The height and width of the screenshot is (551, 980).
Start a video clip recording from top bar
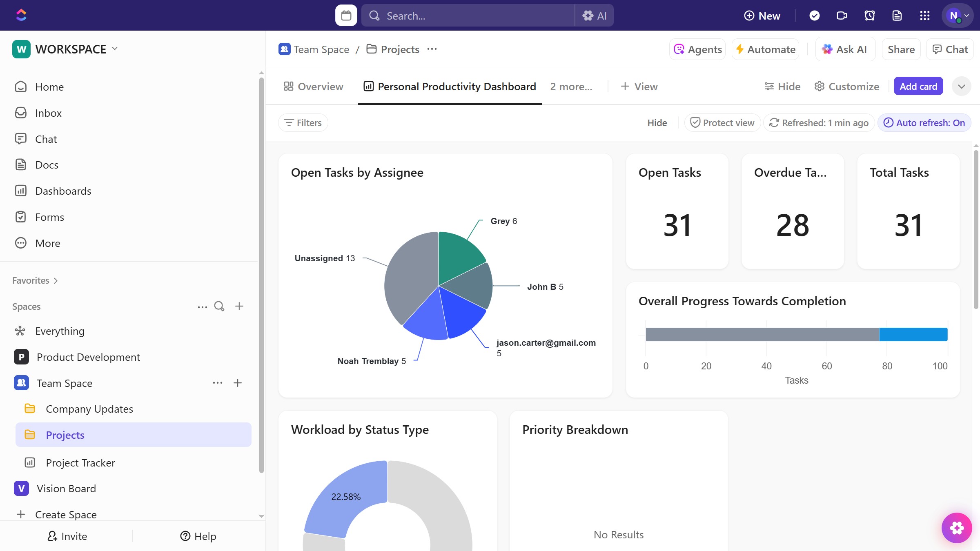pyautogui.click(x=842, y=15)
